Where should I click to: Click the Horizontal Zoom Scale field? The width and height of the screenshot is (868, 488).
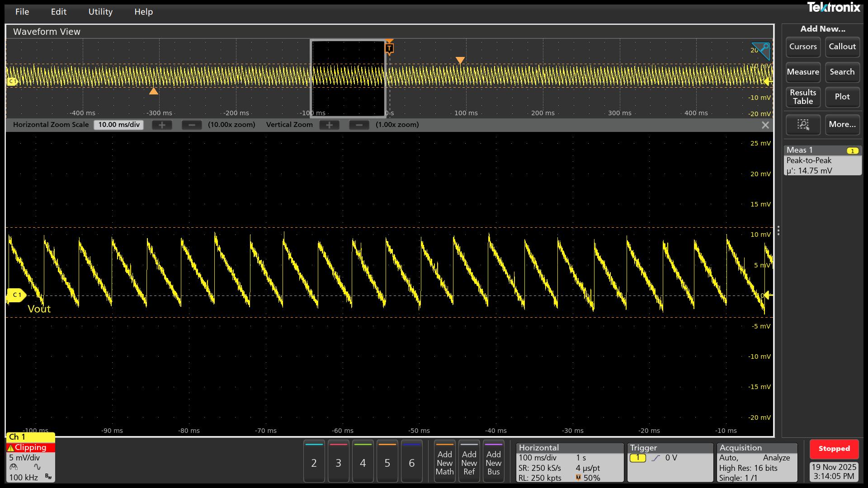[x=119, y=125]
